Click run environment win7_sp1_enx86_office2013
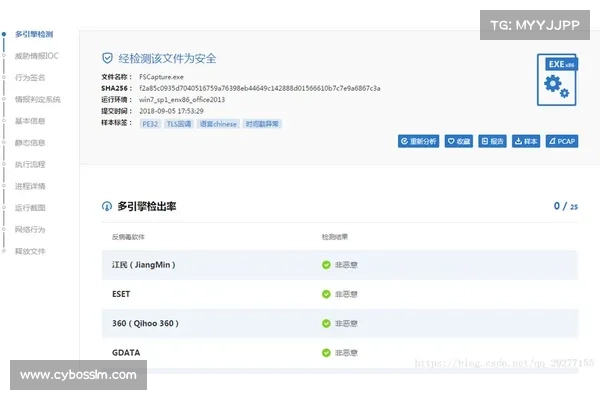 click(182, 100)
